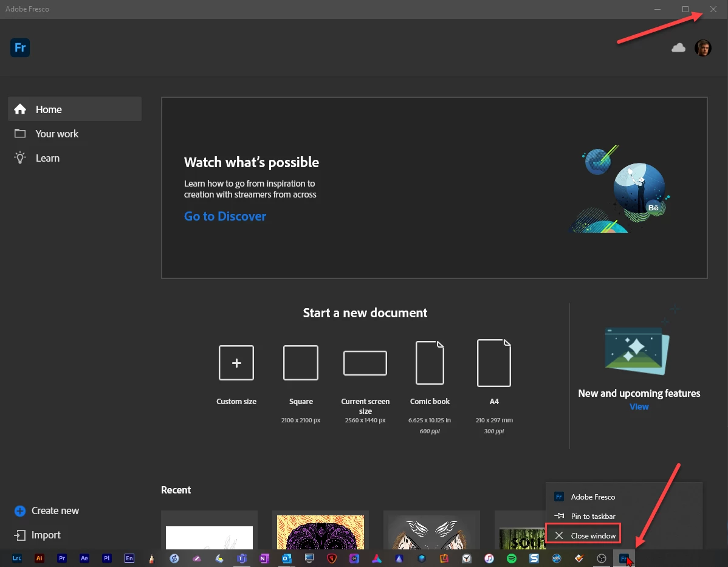Image resolution: width=728 pixels, height=567 pixels.
Task: Open Lightroom Classic from the taskbar
Action: [17, 558]
